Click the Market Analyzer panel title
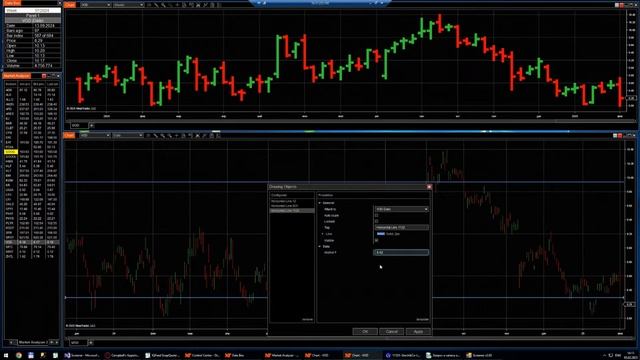This screenshot has height=360, width=640. [17, 76]
